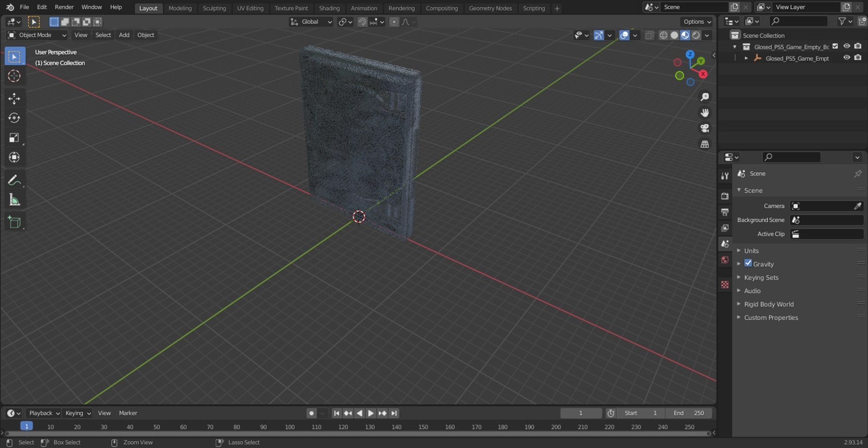Expand the Rigid Body World panel

pyautogui.click(x=769, y=304)
